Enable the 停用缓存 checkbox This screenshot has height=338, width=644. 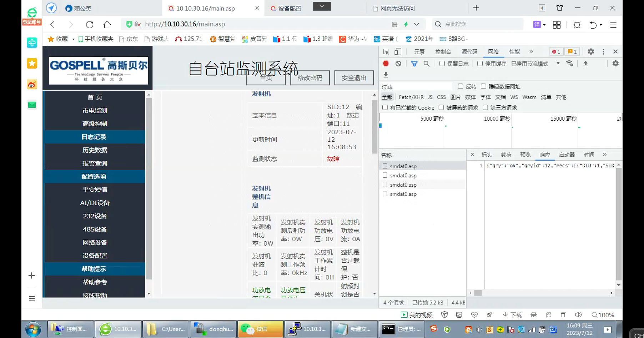pyautogui.click(x=480, y=64)
